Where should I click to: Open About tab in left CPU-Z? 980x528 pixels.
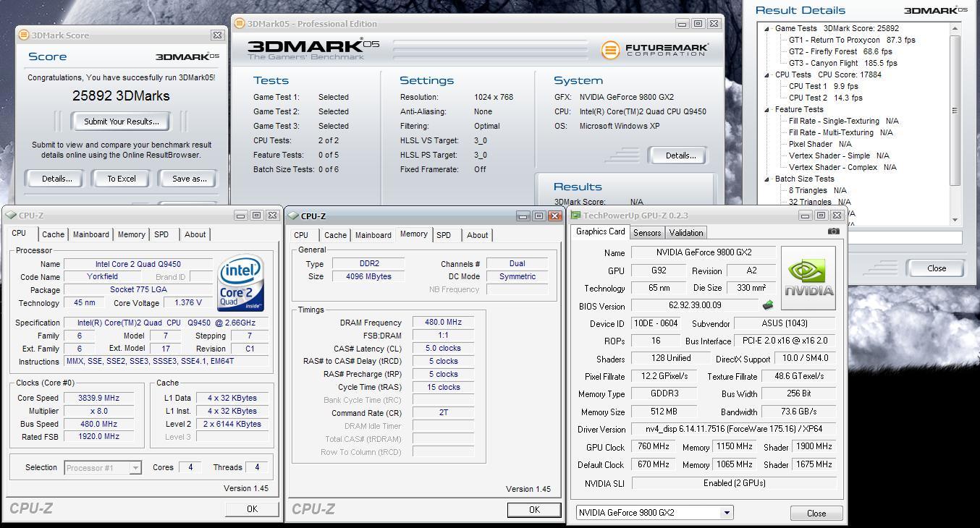click(195, 234)
